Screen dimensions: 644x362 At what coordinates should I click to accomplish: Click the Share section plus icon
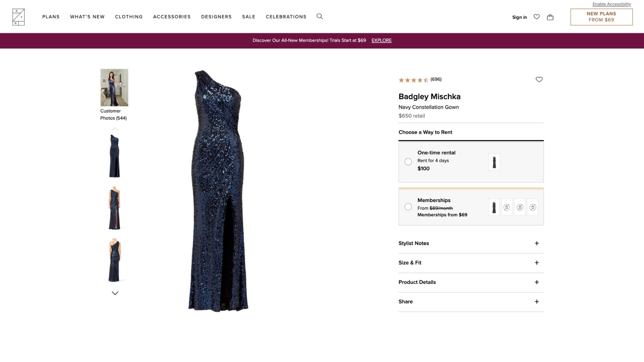537,301
